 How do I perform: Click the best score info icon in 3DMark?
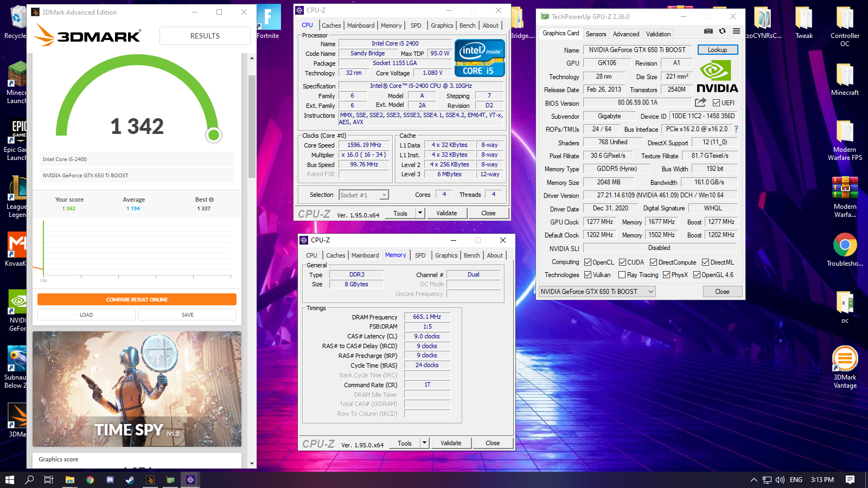(211, 200)
